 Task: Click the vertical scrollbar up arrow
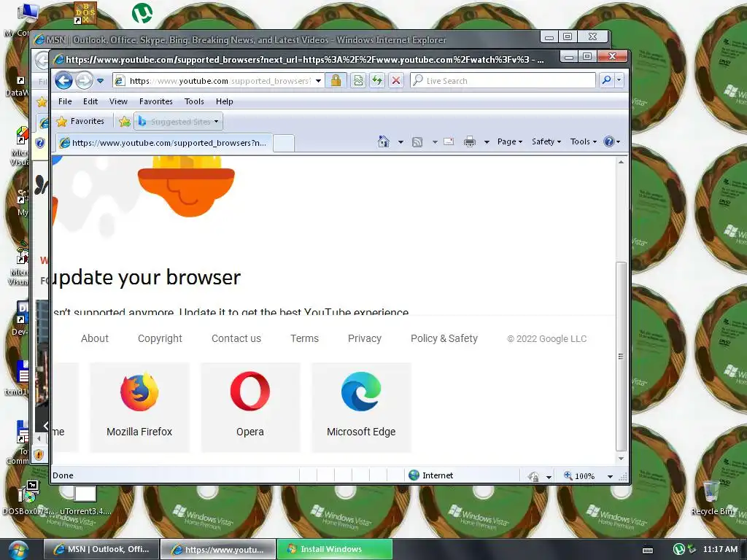point(621,163)
